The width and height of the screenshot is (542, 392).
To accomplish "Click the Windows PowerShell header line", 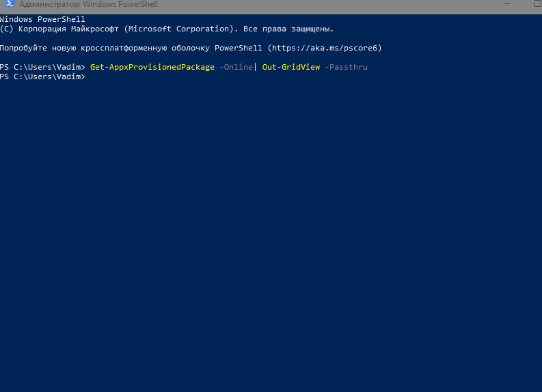I will pyautogui.click(x=42, y=19).
